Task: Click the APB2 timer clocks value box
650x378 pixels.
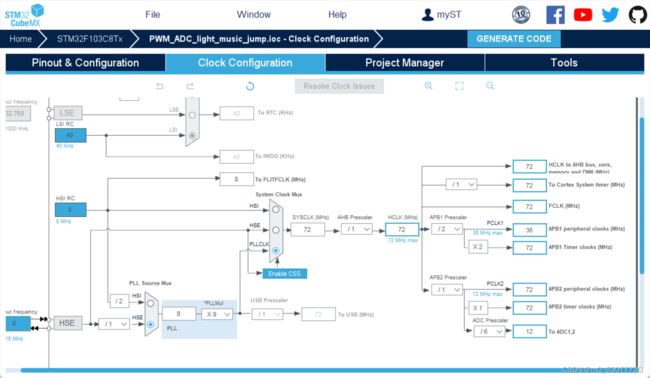Action: pos(529,308)
